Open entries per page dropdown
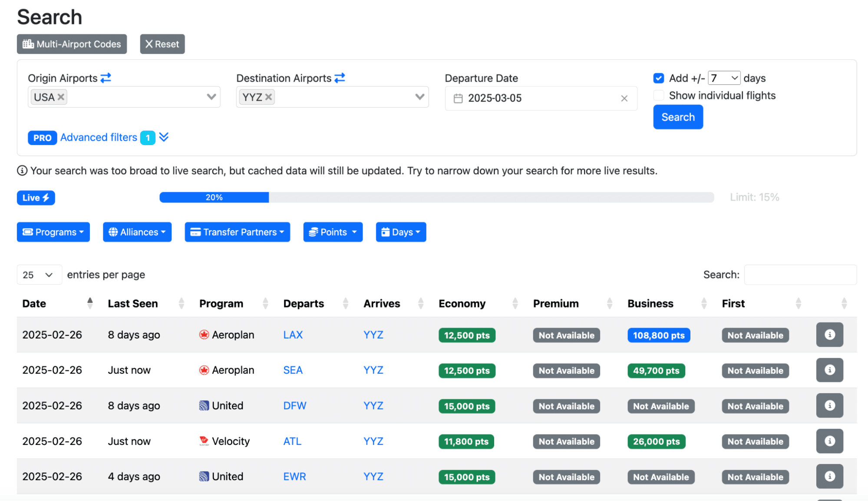The image size is (868, 501). (x=39, y=275)
